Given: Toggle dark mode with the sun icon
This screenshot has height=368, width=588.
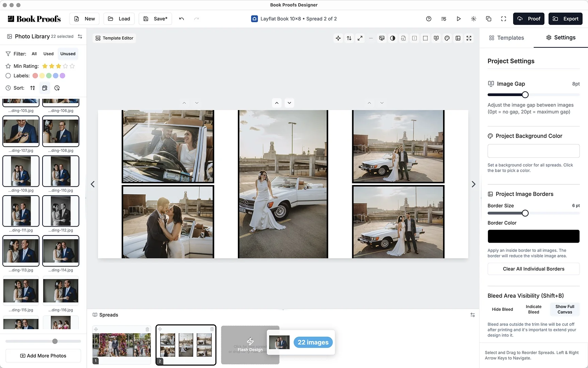Looking at the screenshot, I should pos(473,19).
